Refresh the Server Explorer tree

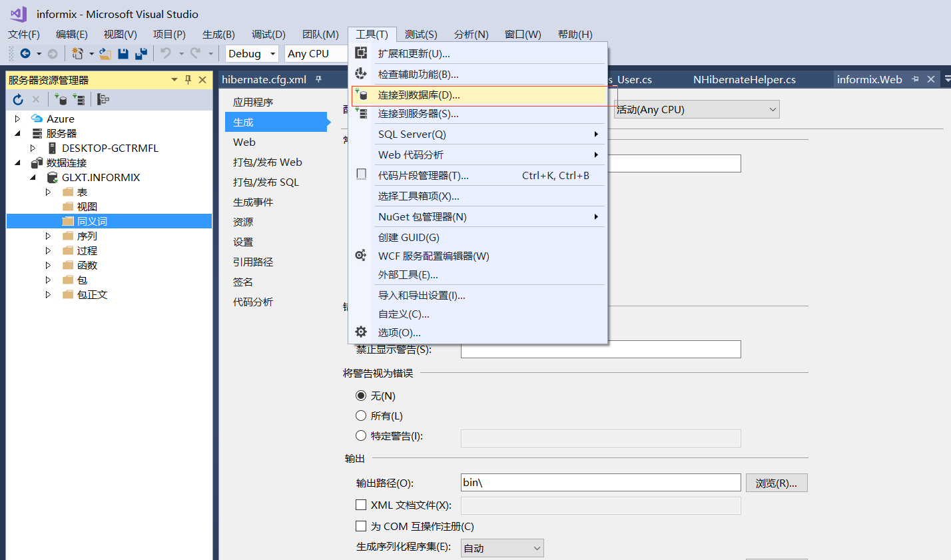(x=18, y=99)
